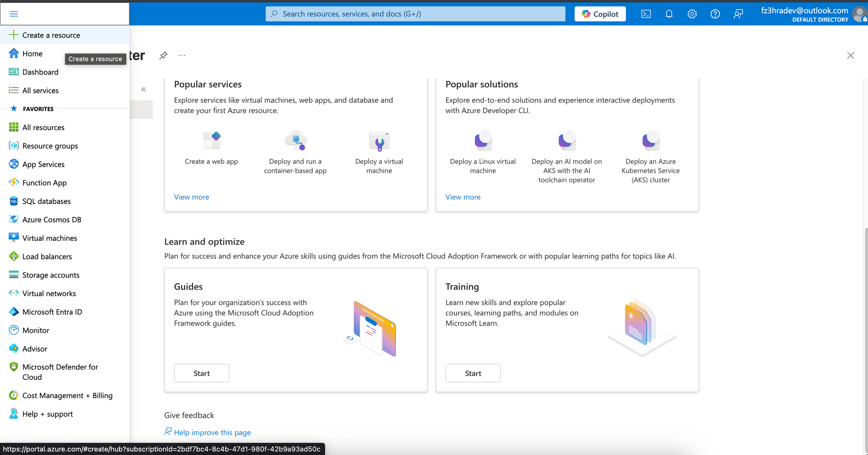Select Home in the portal menu
Screen dimensions: 868x455
point(65,53)
